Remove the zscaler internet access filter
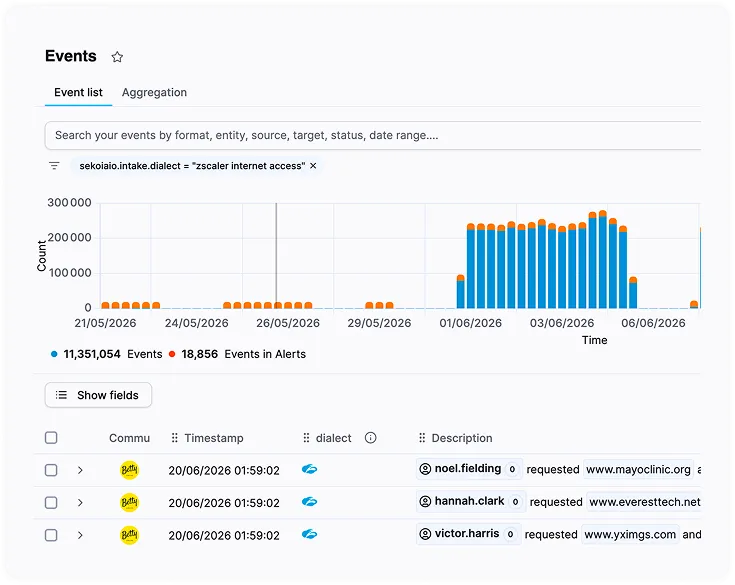Image resolution: width=735 pixels, height=585 pixels. click(313, 165)
